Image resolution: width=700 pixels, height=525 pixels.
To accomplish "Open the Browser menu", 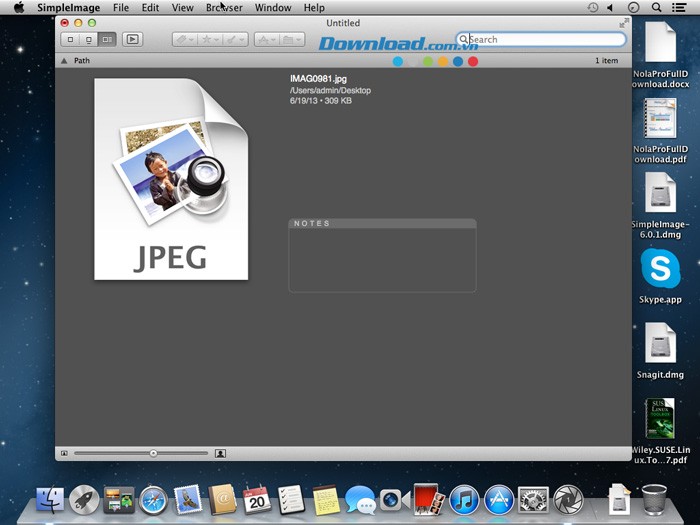I will pyautogui.click(x=224, y=7).
